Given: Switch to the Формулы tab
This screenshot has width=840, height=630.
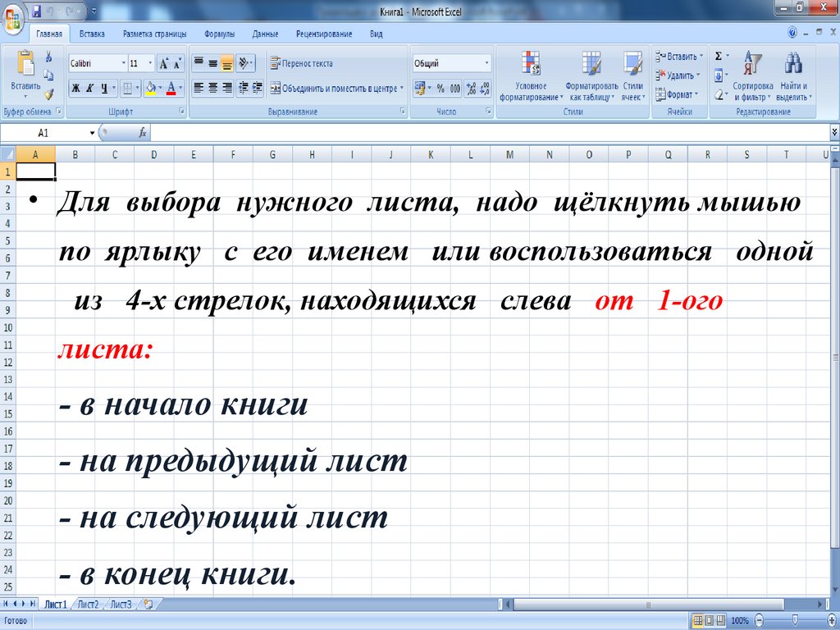Looking at the screenshot, I should click(219, 34).
